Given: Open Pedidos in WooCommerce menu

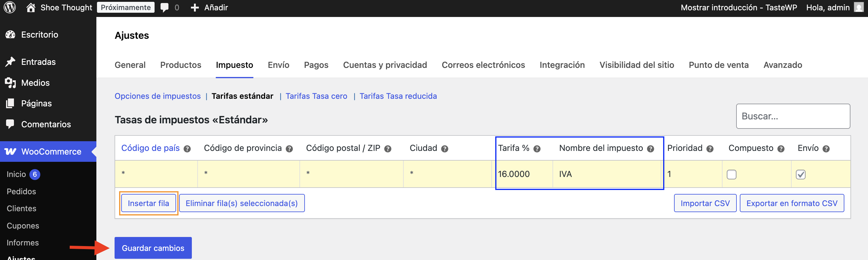Looking at the screenshot, I should [x=21, y=191].
